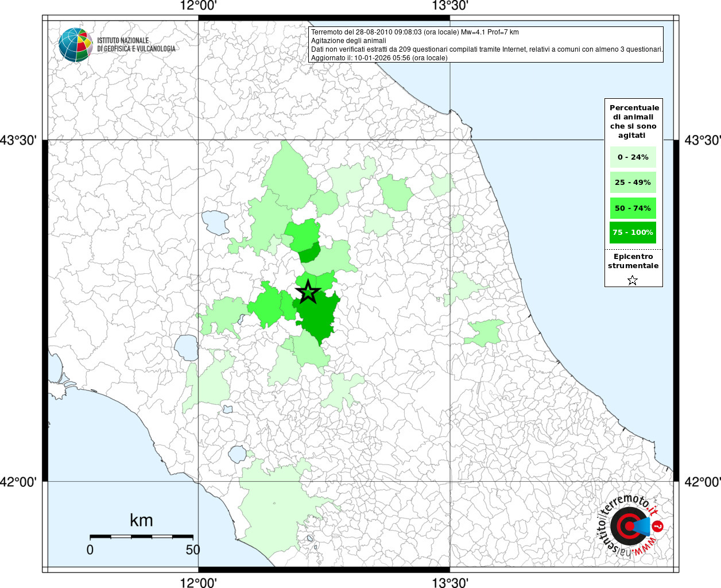Click the INGV globe logo
Image resolution: width=721 pixels, height=588 pixels.
click(x=75, y=45)
